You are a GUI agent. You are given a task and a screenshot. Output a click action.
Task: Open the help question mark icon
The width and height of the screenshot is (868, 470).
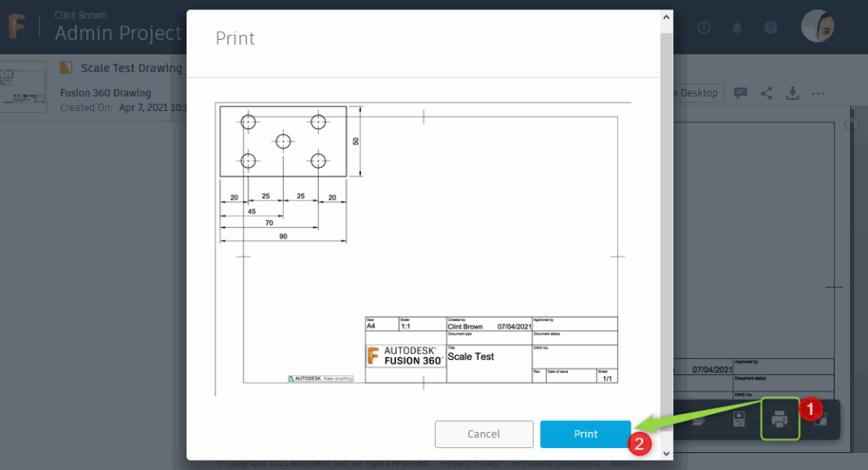[771, 27]
